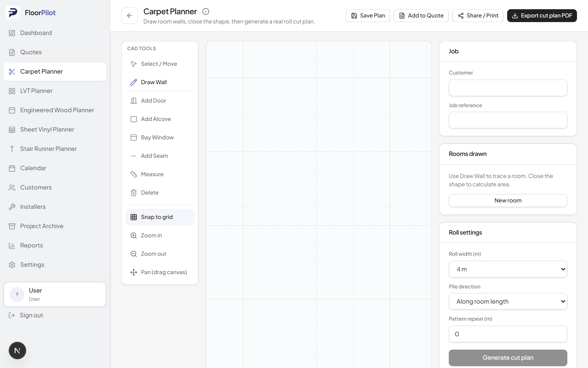
Task: Click the Reports bar chart icon
Action: click(x=12, y=245)
